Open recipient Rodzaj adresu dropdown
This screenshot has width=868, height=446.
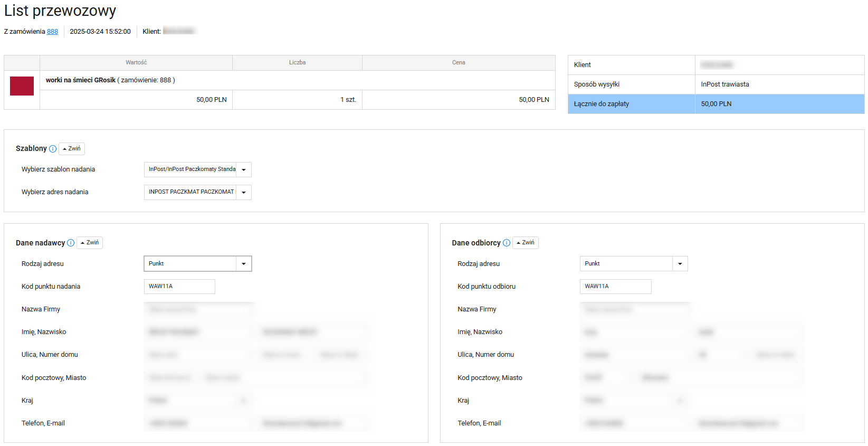point(633,264)
